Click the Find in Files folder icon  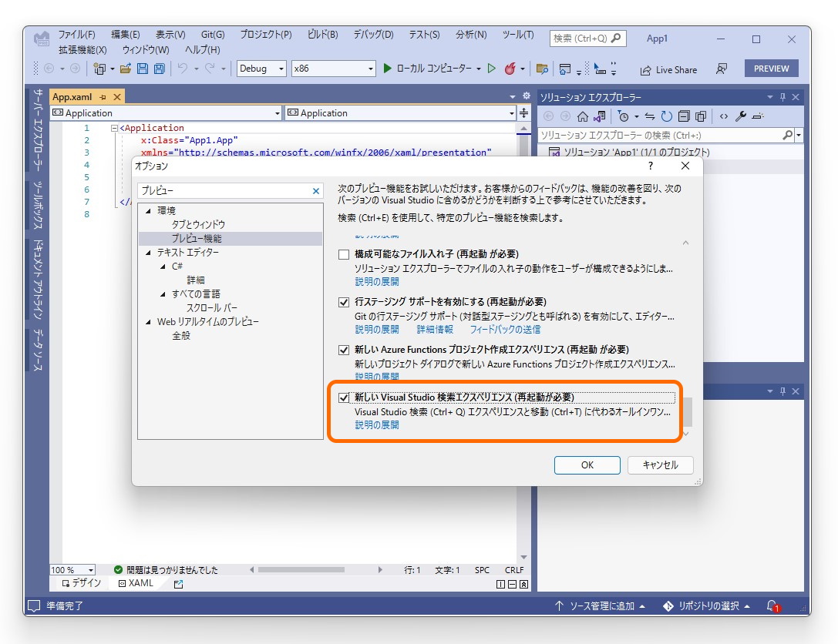pos(542,69)
